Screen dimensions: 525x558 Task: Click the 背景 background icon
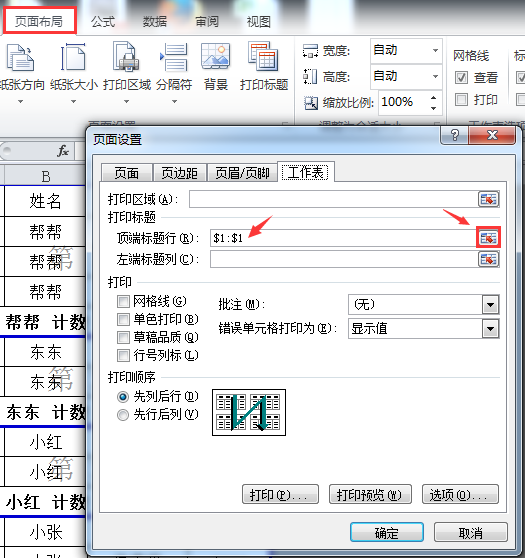point(216,57)
